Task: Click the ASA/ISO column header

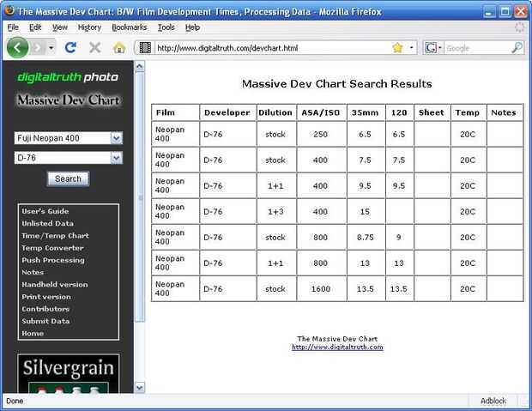Action: click(321, 112)
